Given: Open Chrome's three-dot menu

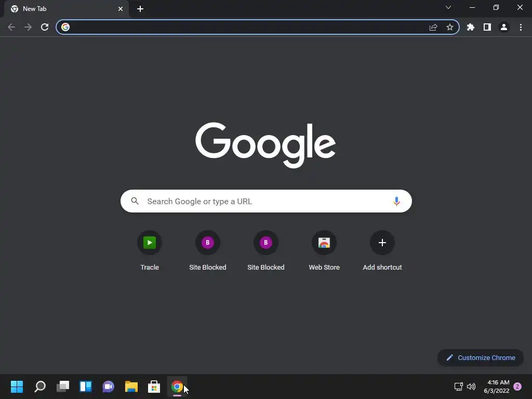Looking at the screenshot, I should (521, 27).
